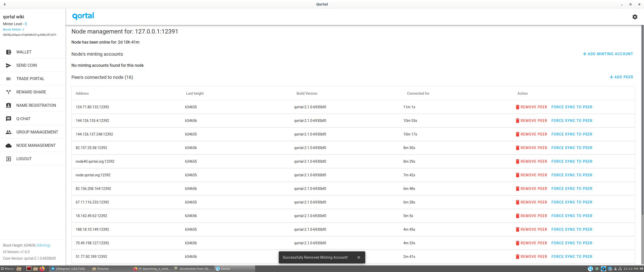Click the Send Coin paper-plane icon
Screen dimensions: 644x272
coord(9,65)
